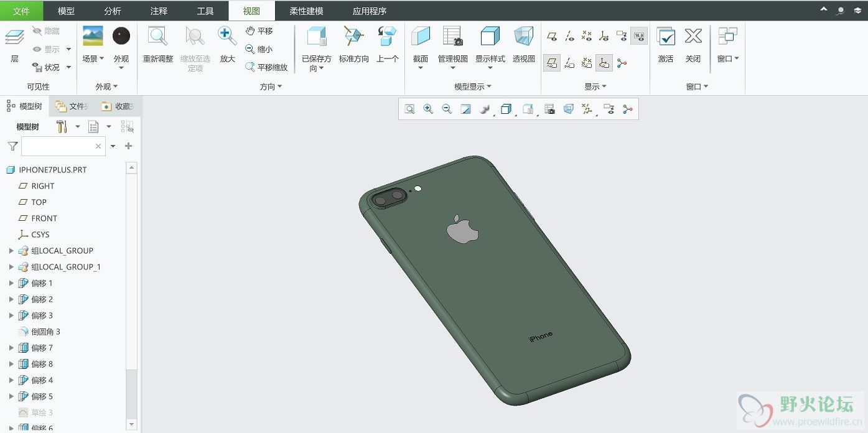This screenshot has width=868, height=433.
Task: Switch to the 柔性建模 ribbon tab
Action: coord(306,11)
